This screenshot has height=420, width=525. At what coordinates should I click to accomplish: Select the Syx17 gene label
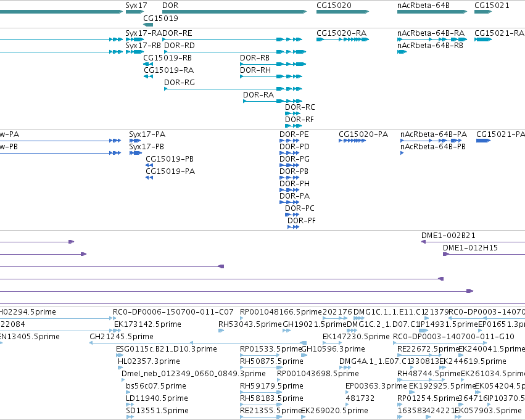tap(136, 6)
